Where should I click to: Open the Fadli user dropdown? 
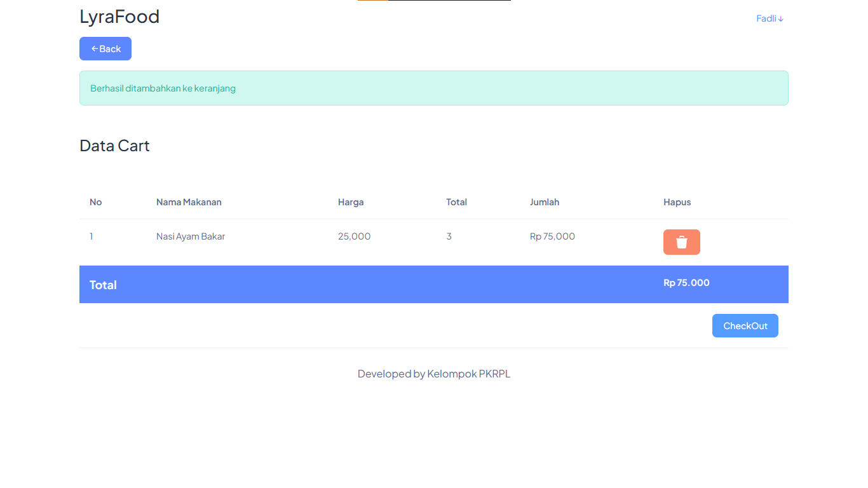tap(770, 18)
